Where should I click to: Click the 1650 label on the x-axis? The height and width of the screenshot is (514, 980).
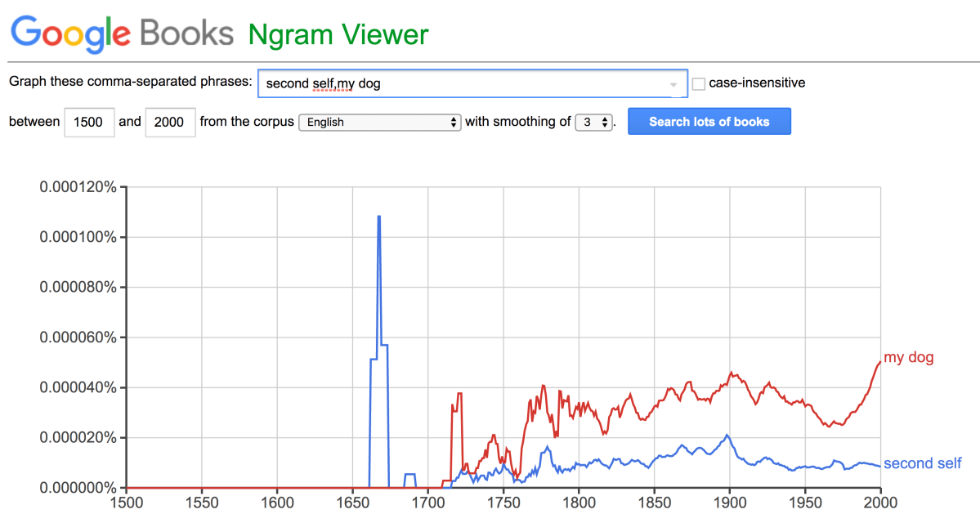tap(352, 502)
